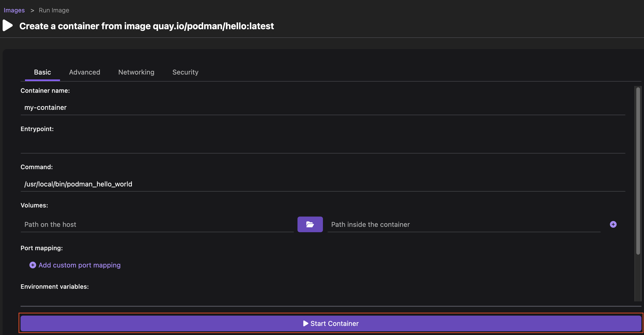Viewport: 644px width, 335px height.
Task: Switch to the Advanced tab
Action: click(84, 72)
